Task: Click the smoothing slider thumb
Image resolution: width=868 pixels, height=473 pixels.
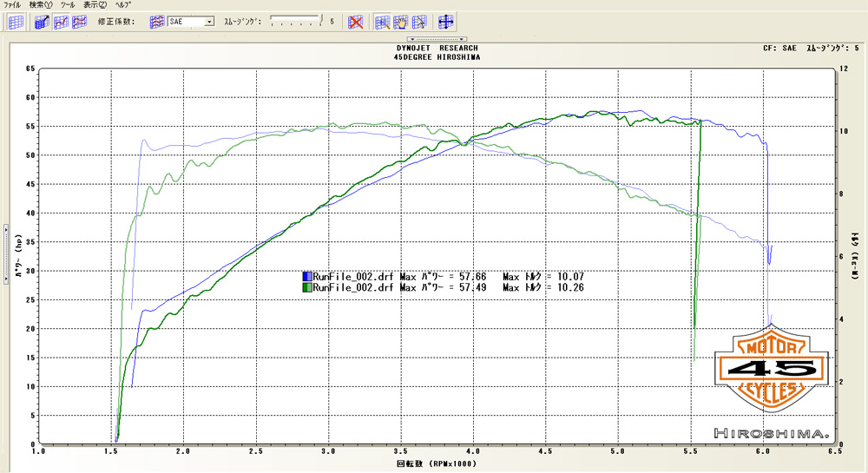Action: click(321, 20)
